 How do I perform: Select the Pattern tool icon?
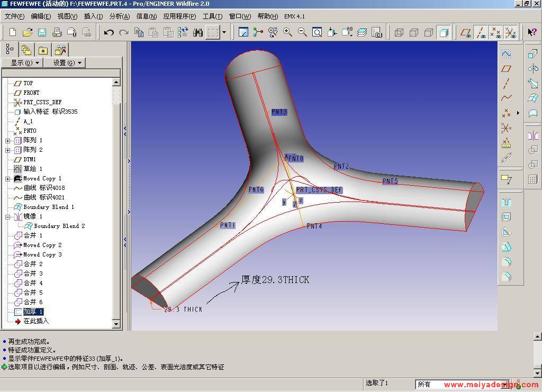[532, 179]
